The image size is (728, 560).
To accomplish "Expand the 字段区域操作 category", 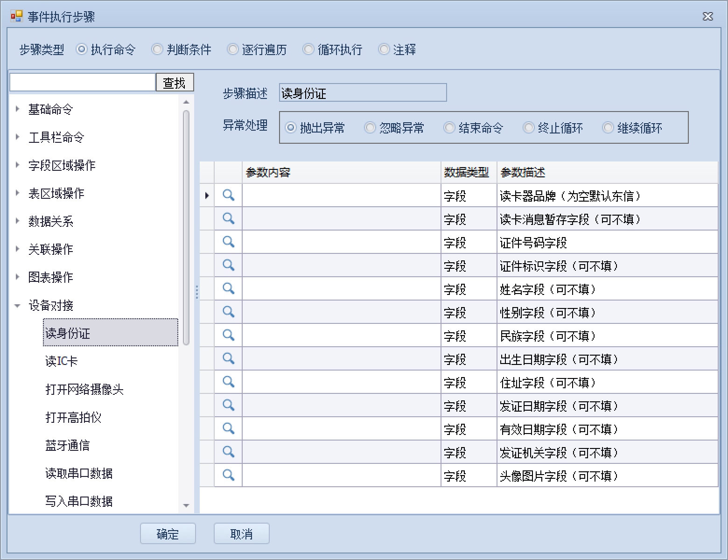I will [18, 165].
